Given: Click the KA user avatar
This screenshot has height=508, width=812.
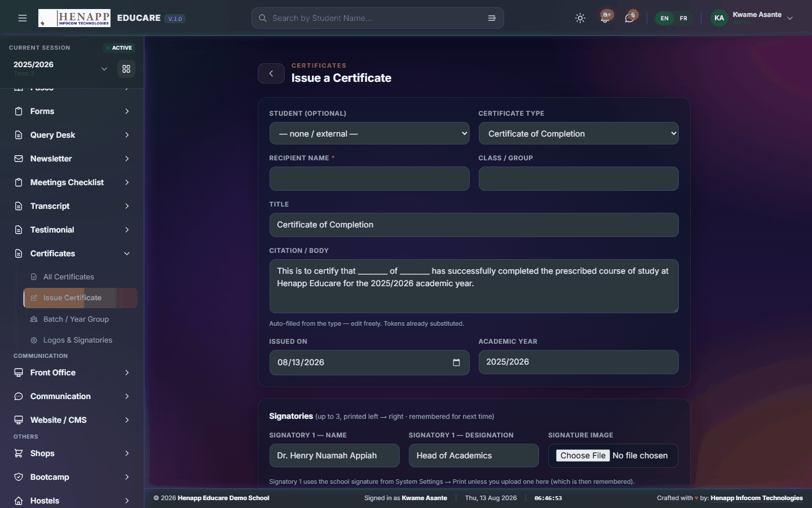Looking at the screenshot, I should tap(719, 18).
